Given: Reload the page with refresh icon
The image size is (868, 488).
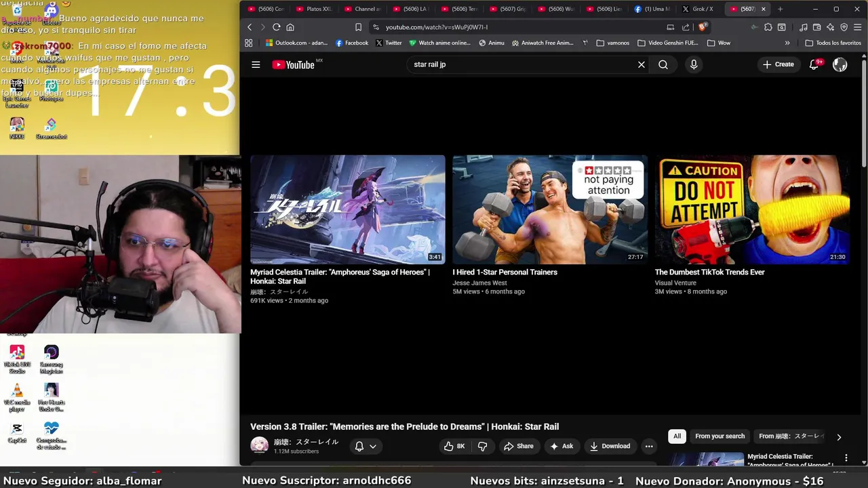Looking at the screenshot, I should [x=276, y=27].
